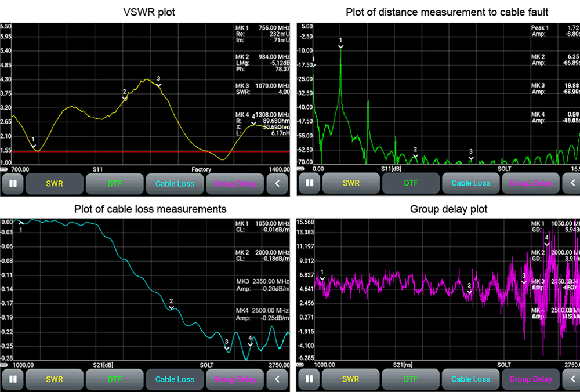Click the chevron arrow under group delay plot
Screen dimensions: 580x392
coord(572,379)
